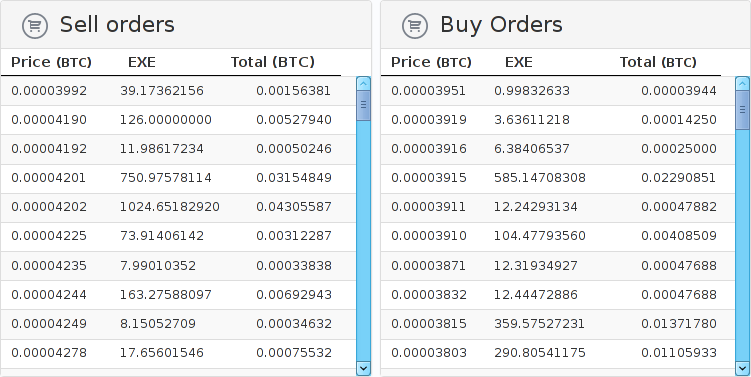
Task: Select sell order priced 0.00004202
Action: click(x=178, y=207)
